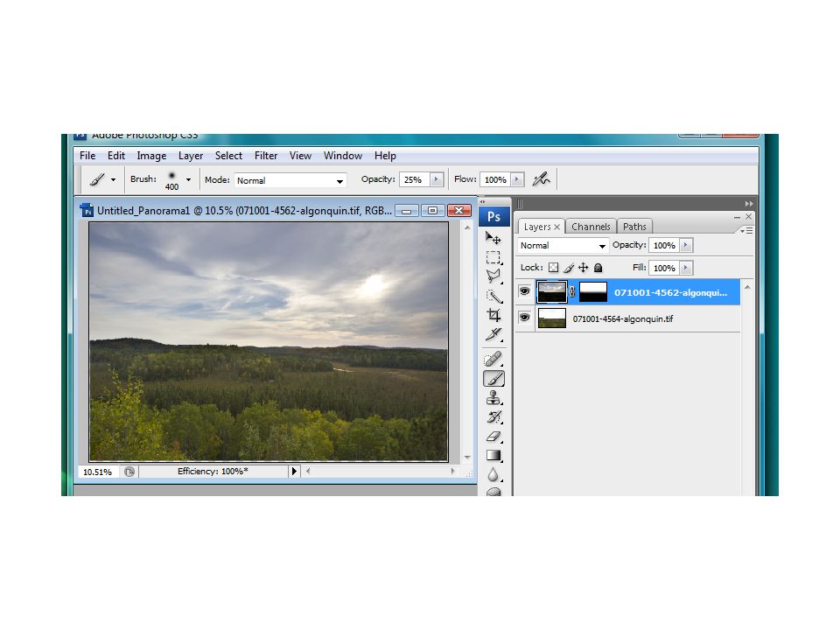
Task: Click the Ps logo atop the toolbox
Action: [x=493, y=216]
